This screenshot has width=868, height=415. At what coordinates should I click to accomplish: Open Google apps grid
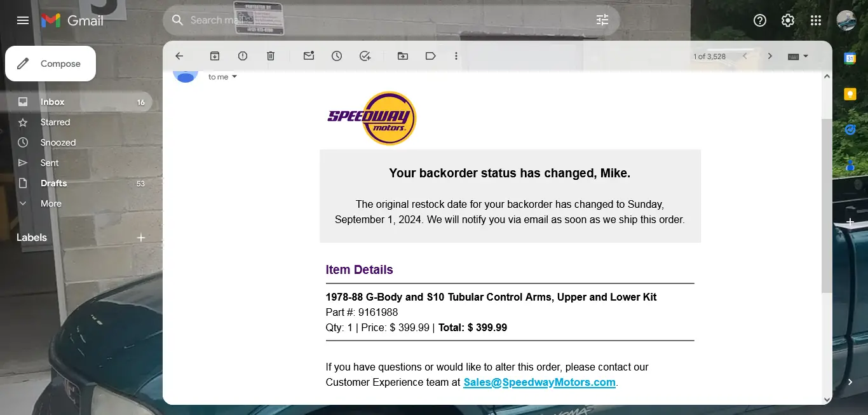click(816, 20)
